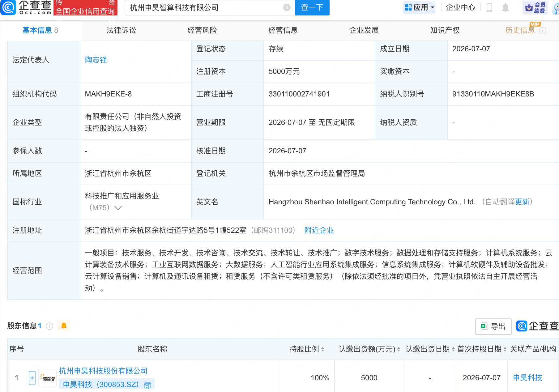Open legal representative 陶志锋's profile
Viewport: 559px width, 392px height.
[96, 60]
